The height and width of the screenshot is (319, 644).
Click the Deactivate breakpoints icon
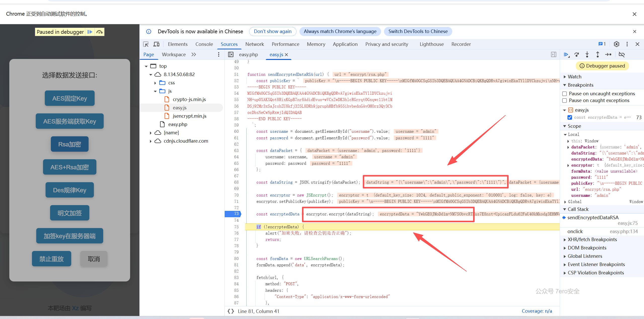coord(622,54)
